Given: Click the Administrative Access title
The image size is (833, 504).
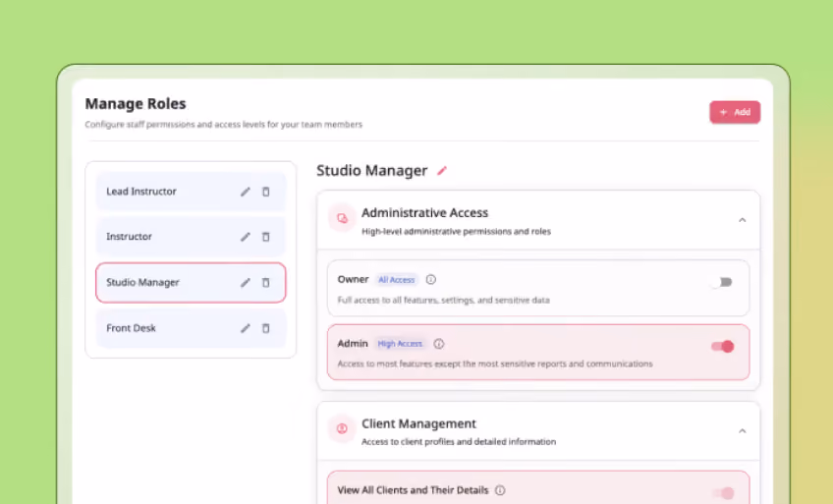Looking at the screenshot, I should tap(424, 212).
